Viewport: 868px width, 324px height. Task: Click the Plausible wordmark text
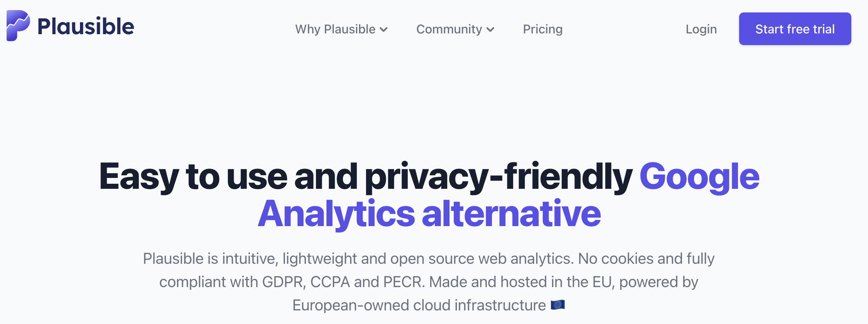pyautogui.click(x=86, y=27)
